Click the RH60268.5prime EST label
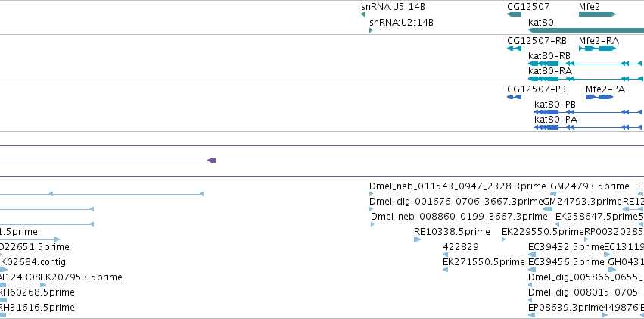 37,292
